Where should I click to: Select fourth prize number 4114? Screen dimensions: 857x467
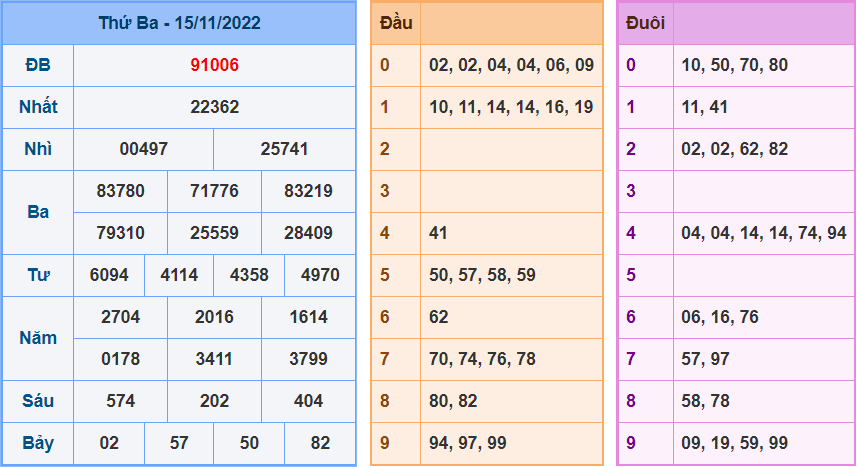179,275
